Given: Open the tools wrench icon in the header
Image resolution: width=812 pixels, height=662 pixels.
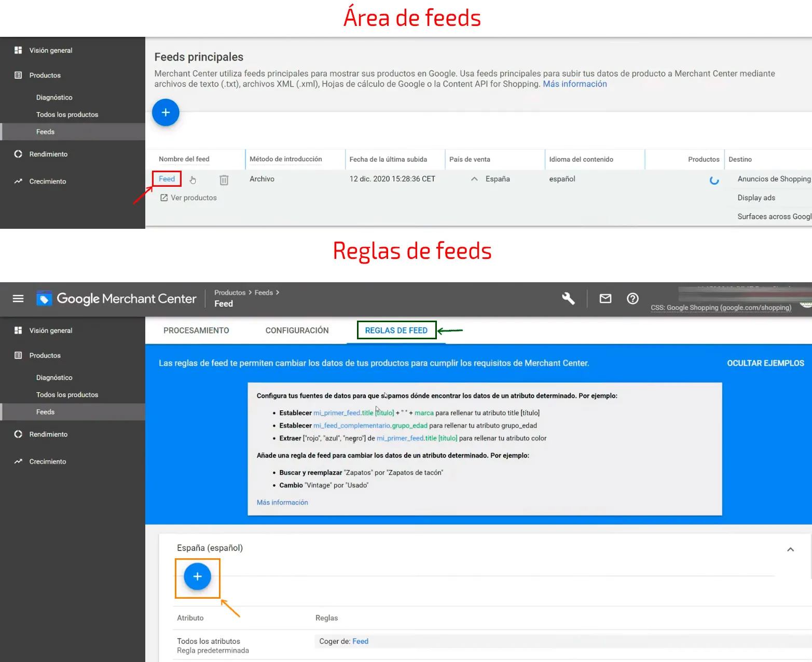Looking at the screenshot, I should [x=568, y=298].
